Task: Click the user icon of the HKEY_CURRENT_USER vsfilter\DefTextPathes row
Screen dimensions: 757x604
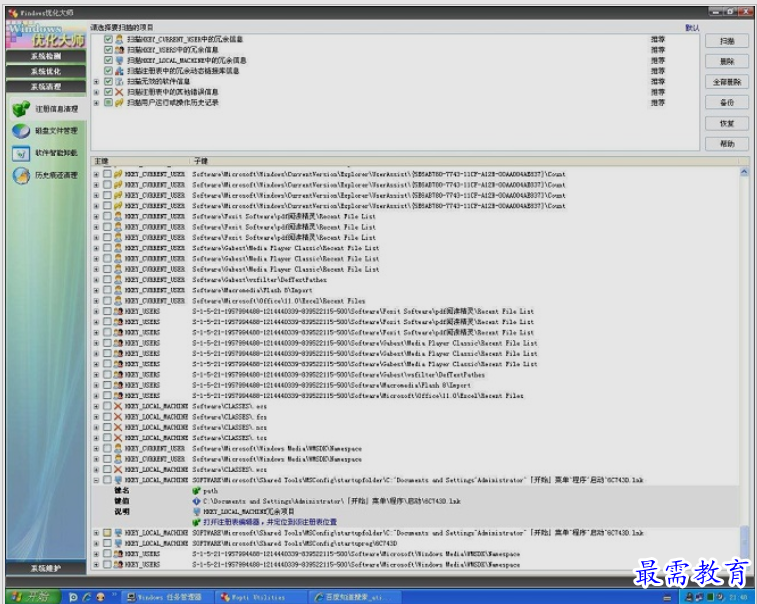Action: (118, 280)
